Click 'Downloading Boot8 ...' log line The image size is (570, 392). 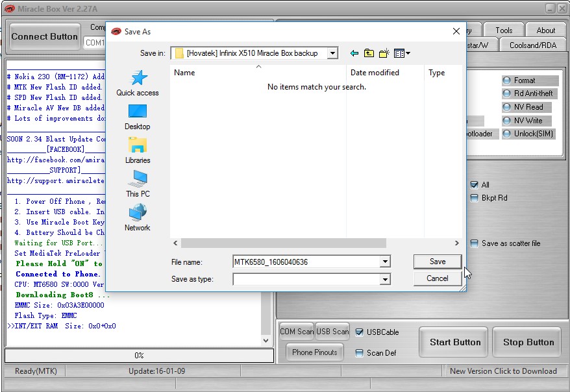(x=62, y=295)
